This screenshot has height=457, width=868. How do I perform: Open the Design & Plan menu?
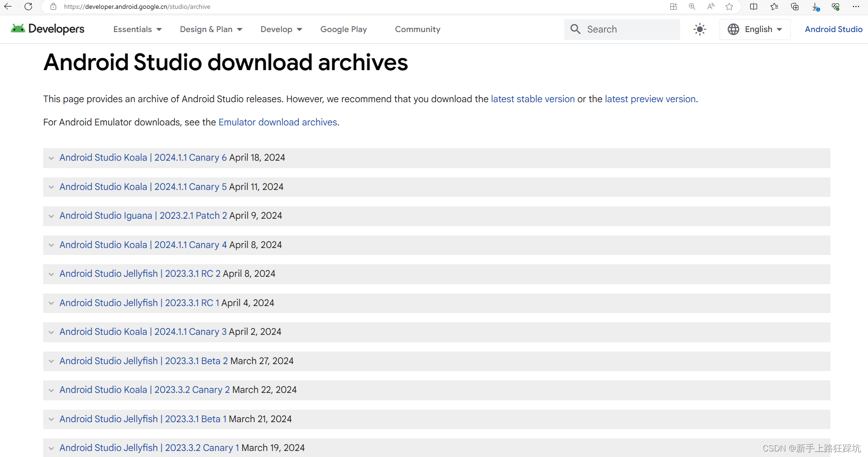pyautogui.click(x=211, y=29)
